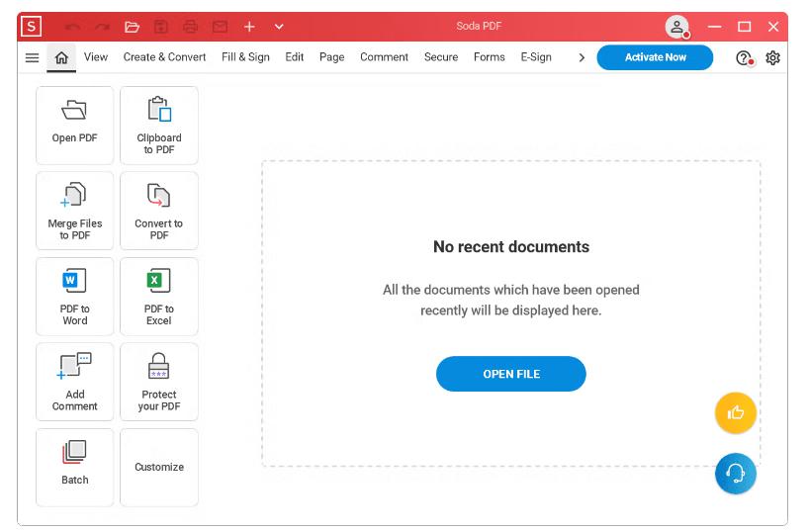This screenshot has height=532, width=809.
Task: Open the Merge Files to PDF tool
Action: (75, 210)
